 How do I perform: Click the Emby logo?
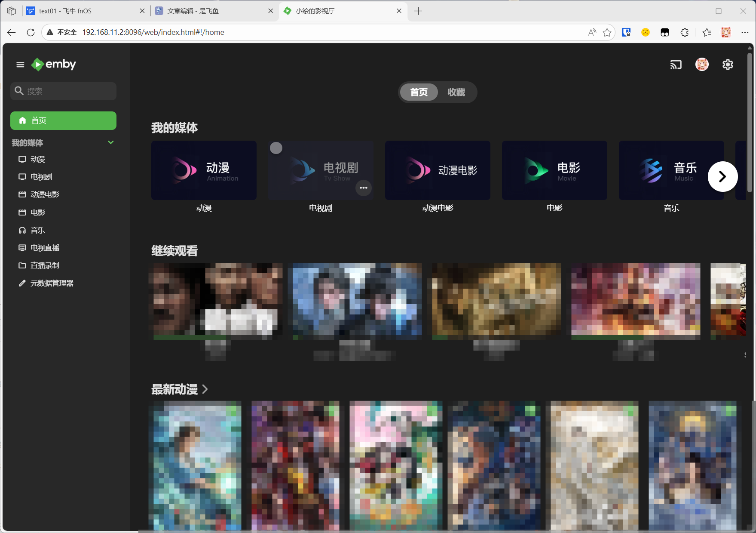(x=54, y=65)
